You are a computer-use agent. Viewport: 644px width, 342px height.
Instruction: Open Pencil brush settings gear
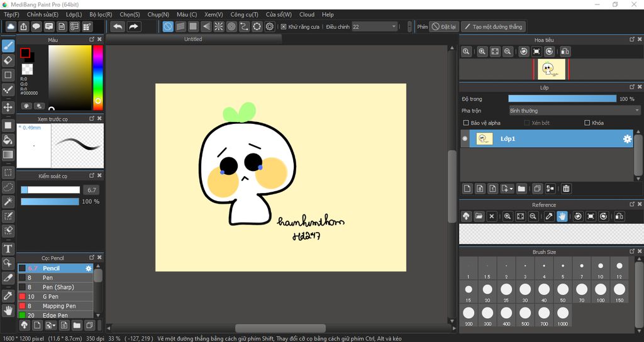coord(88,268)
